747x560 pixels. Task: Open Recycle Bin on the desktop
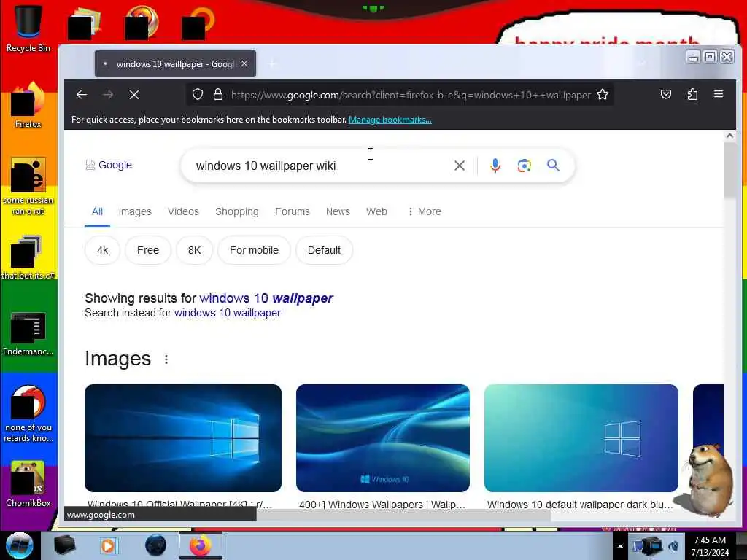click(28, 28)
